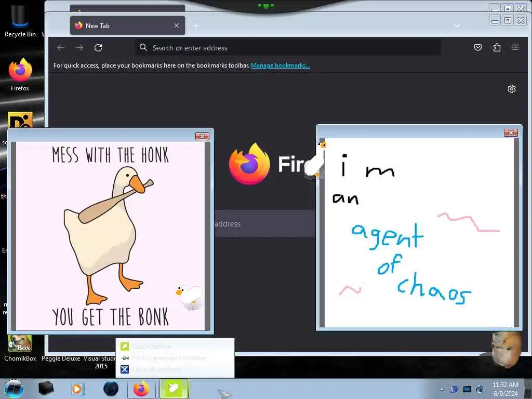
Task: Select the Firefox desktop shortcut
Action: coord(20,75)
